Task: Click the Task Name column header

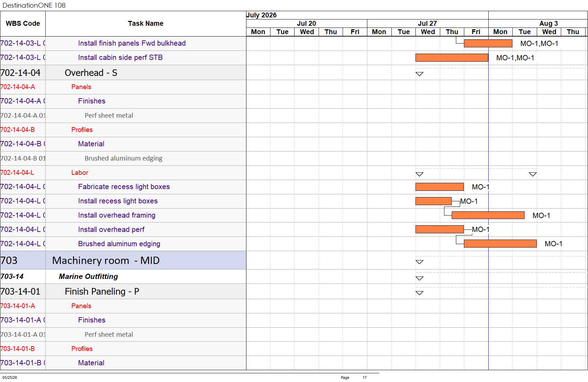Action: point(146,24)
